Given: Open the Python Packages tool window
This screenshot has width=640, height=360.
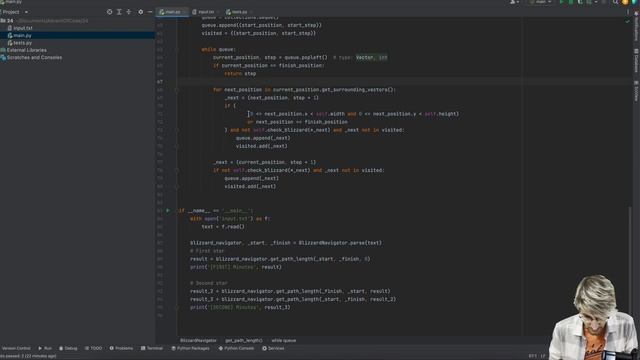Looking at the screenshot, I should pos(190,349).
